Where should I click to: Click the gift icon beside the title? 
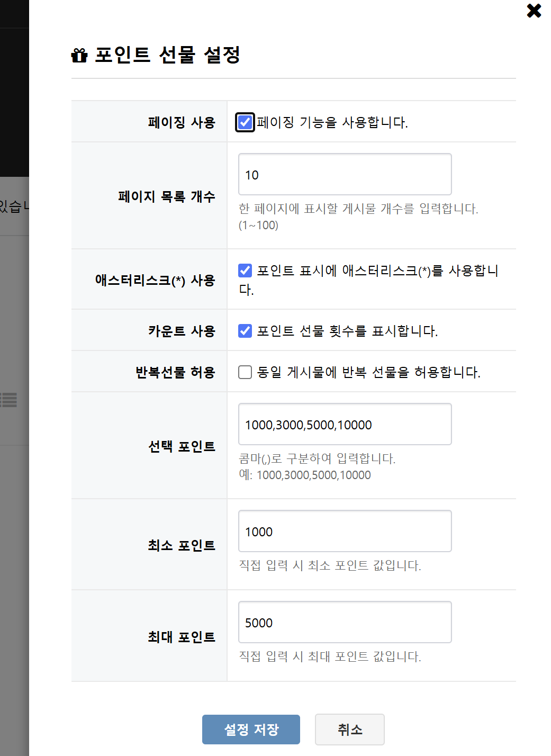coord(79,55)
